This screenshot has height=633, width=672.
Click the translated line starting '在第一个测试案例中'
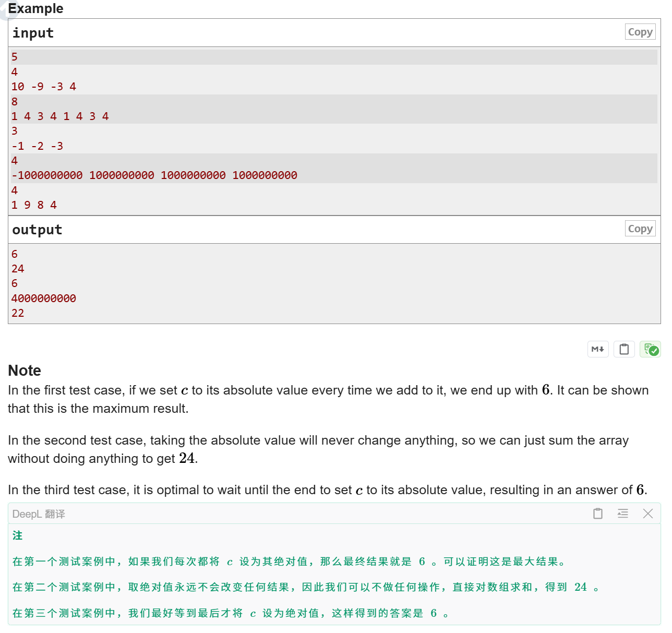point(290,562)
